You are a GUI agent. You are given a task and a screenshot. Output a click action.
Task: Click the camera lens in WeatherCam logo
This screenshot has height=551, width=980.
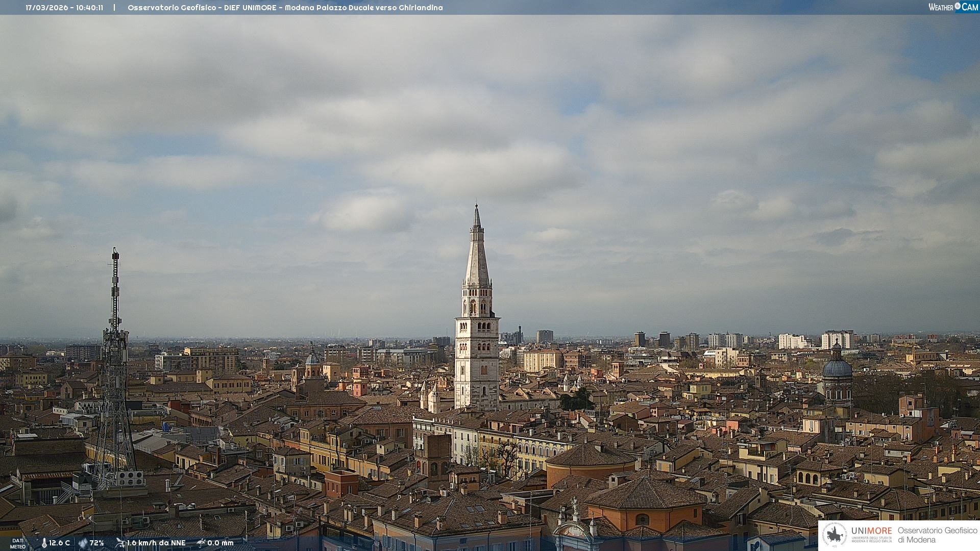click(x=958, y=6)
